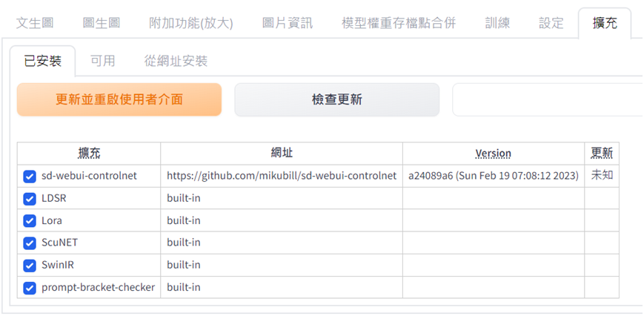Open the 從網址安裝 sub-tab
The height and width of the screenshot is (316, 644).
[x=176, y=62]
